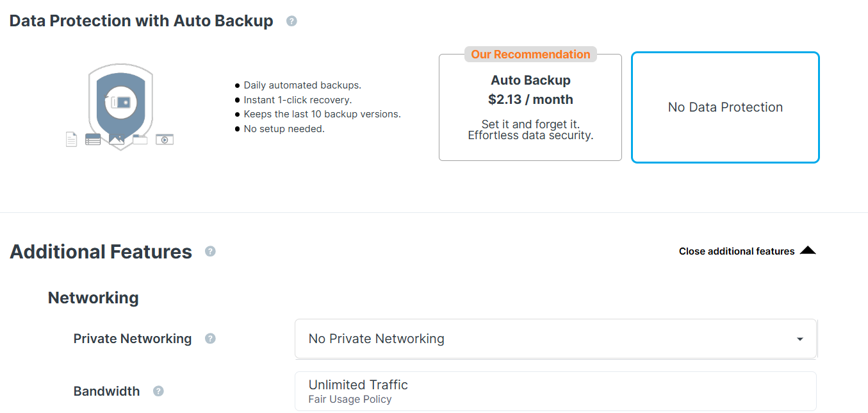Image resolution: width=868 pixels, height=413 pixels.
Task: Select the Auto Backup $2.13 option card
Action: (x=530, y=107)
